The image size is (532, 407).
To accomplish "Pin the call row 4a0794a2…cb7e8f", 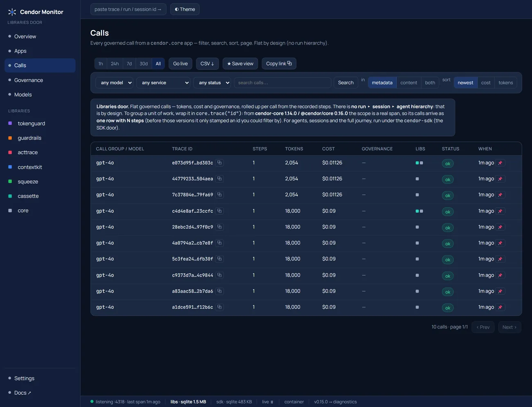I will [x=500, y=243].
